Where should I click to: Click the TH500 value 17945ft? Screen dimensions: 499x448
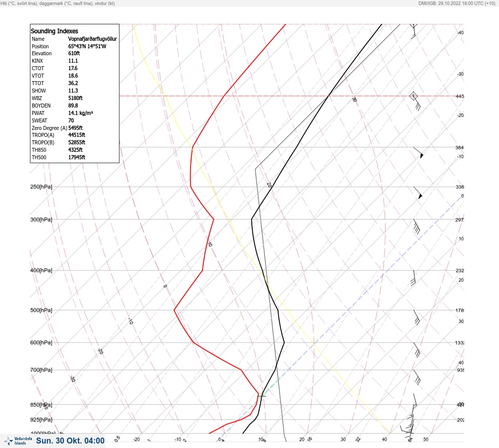(77, 157)
